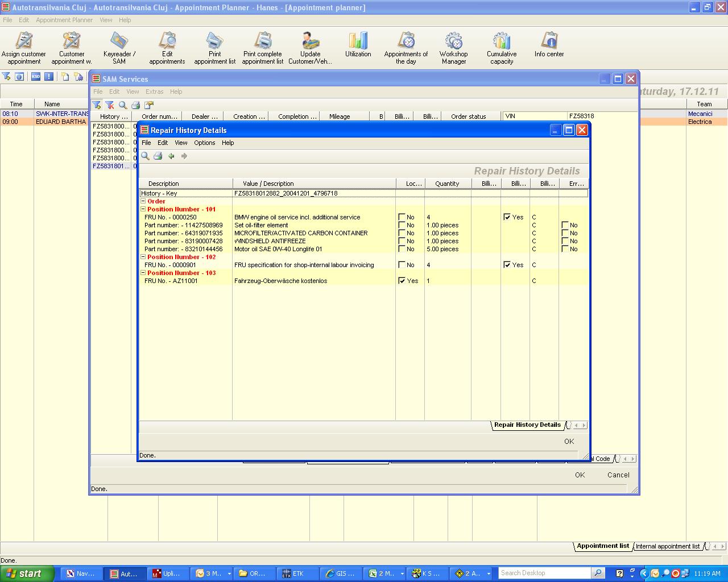Screen dimensions: 728x582
Task: Launch the Workshop Manager
Action: tap(454, 48)
